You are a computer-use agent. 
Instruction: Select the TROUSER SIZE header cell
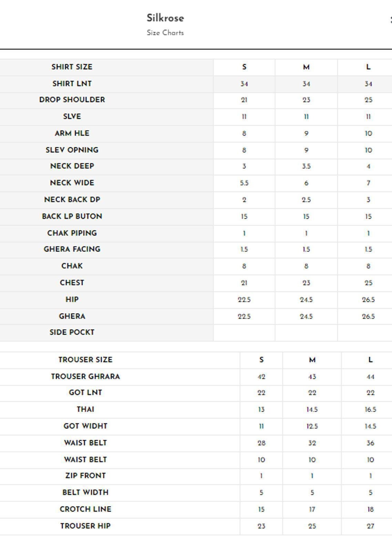click(85, 360)
